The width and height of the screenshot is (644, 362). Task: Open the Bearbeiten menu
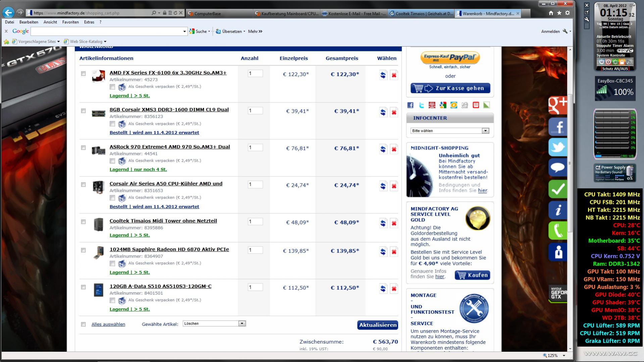[x=29, y=22]
